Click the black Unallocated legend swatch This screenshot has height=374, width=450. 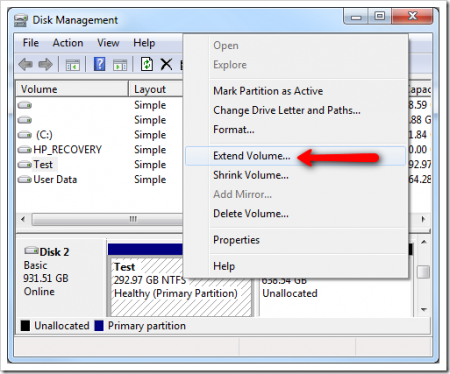[x=25, y=326]
